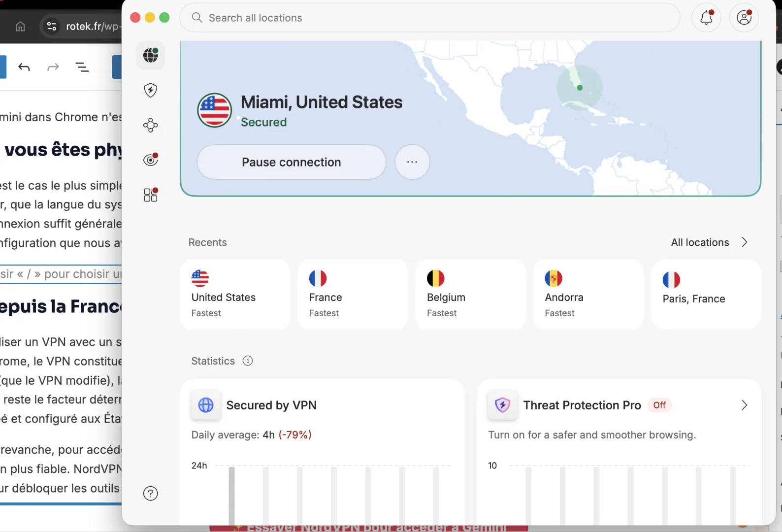Screen dimensions: 782x532
Task: Connect to Belgium Fastest
Action: click(470, 294)
